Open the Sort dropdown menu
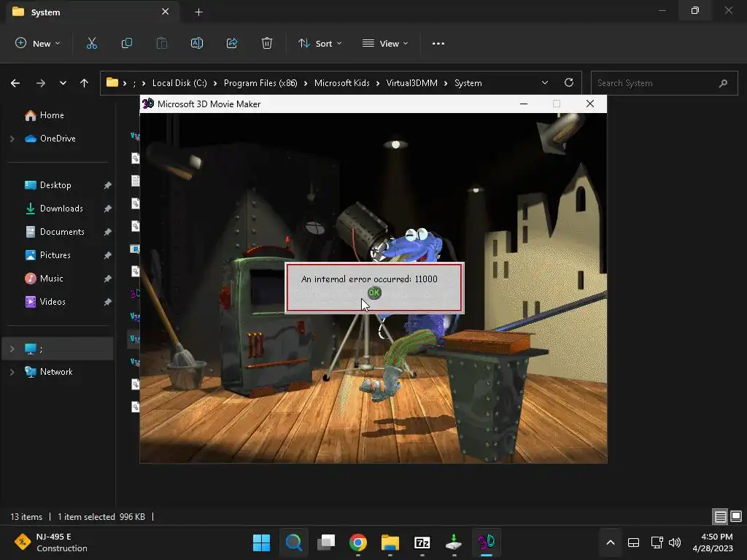Image resolution: width=747 pixels, height=560 pixels. tap(320, 44)
